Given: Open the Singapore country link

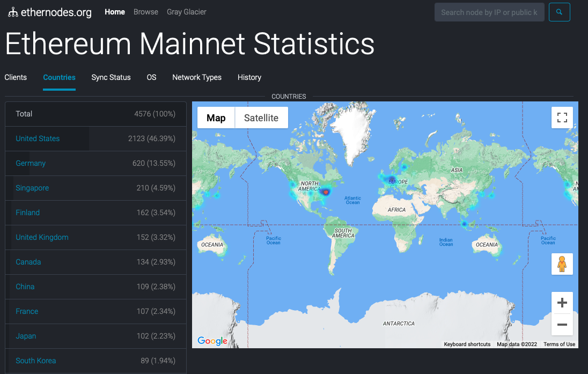Looking at the screenshot, I should coord(32,188).
